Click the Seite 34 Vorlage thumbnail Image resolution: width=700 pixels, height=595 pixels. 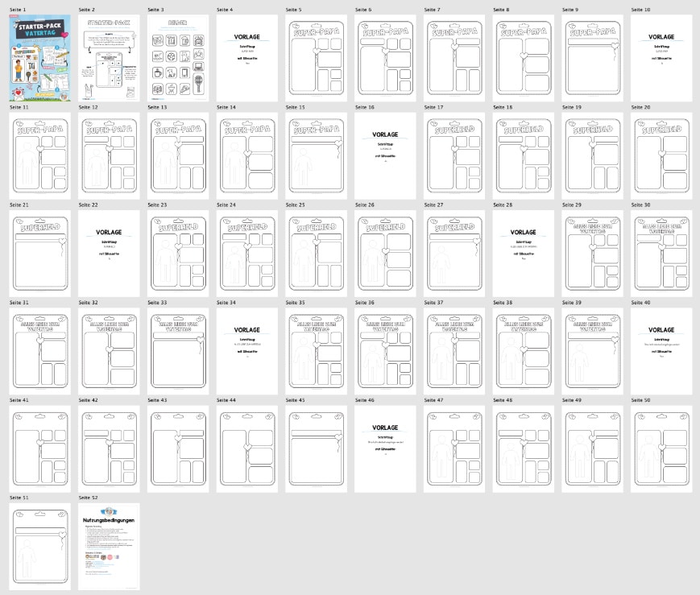click(247, 351)
